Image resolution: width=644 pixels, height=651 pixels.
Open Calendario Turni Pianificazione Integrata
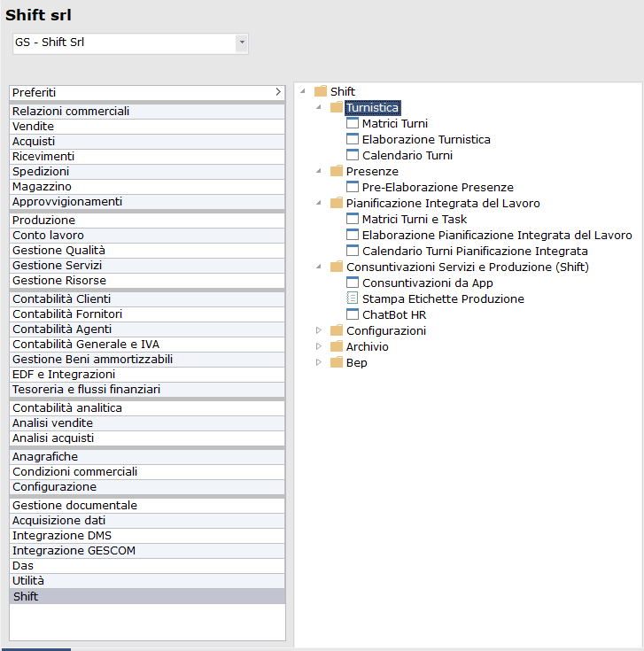(475, 252)
